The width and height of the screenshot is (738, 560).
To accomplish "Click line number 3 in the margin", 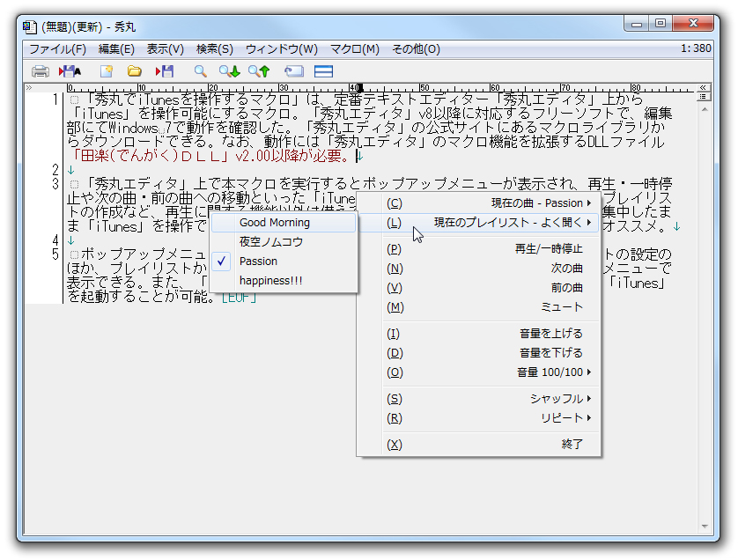I will (x=55, y=184).
